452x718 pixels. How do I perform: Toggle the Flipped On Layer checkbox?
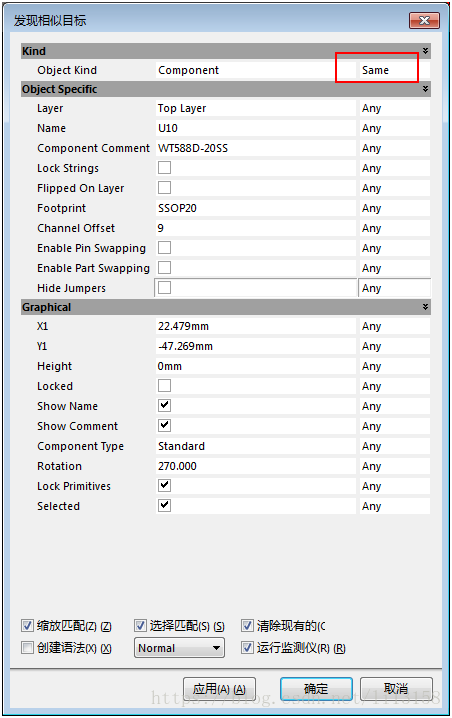pyautogui.click(x=164, y=188)
